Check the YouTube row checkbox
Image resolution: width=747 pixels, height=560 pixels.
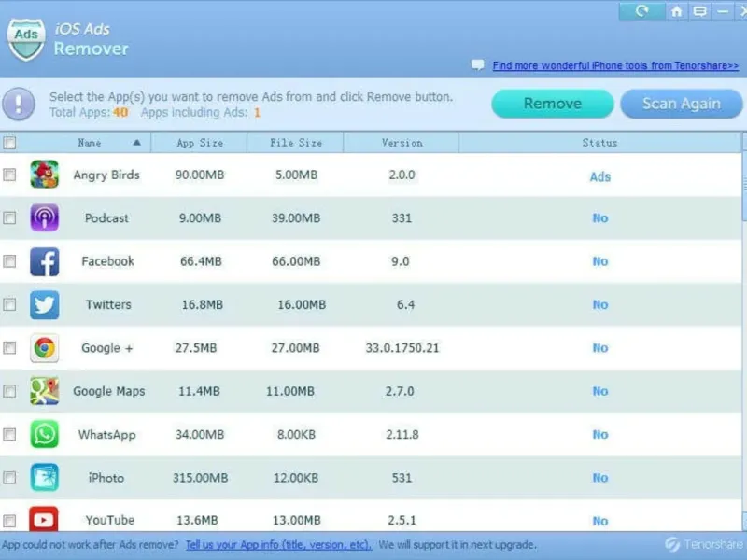(9, 521)
